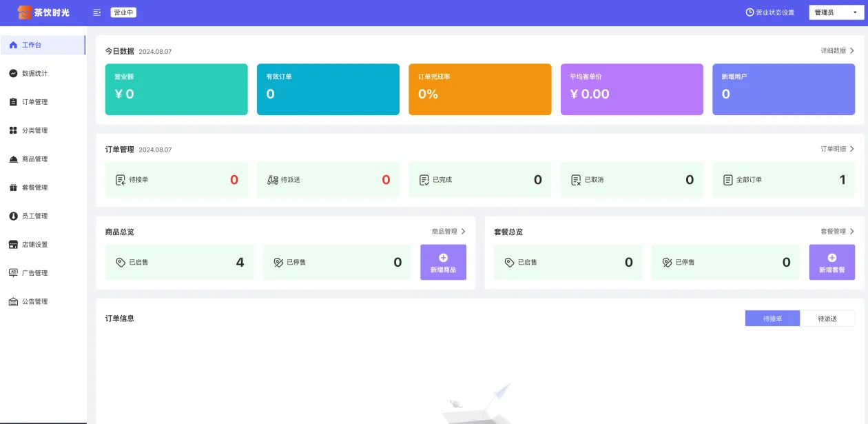The height and width of the screenshot is (424, 868).
Task: Switch order info to 待派送 tab
Action: (x=827, y=319)
